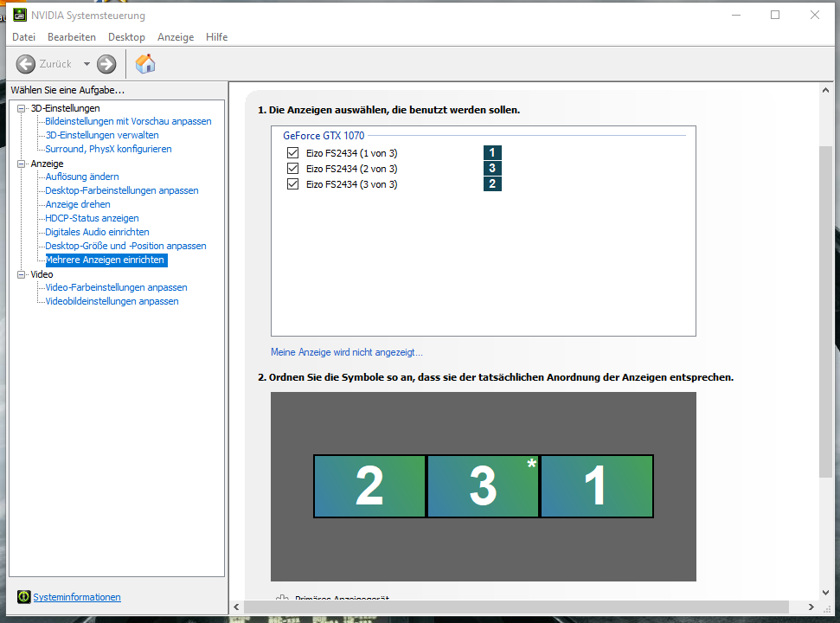This screenshot has width=840, height=623.
Task: Open Video-Farbeinstellungen anpassen
Action: click(x=116, y=287)
